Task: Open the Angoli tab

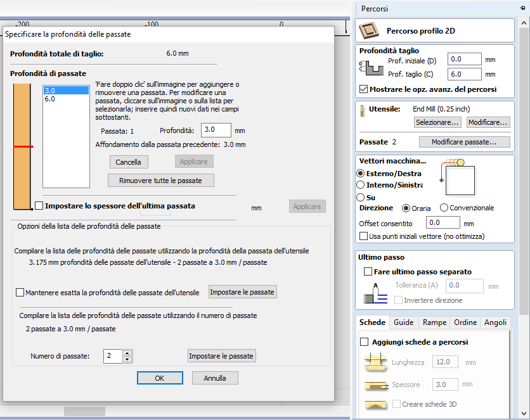Action: point(495,322)
